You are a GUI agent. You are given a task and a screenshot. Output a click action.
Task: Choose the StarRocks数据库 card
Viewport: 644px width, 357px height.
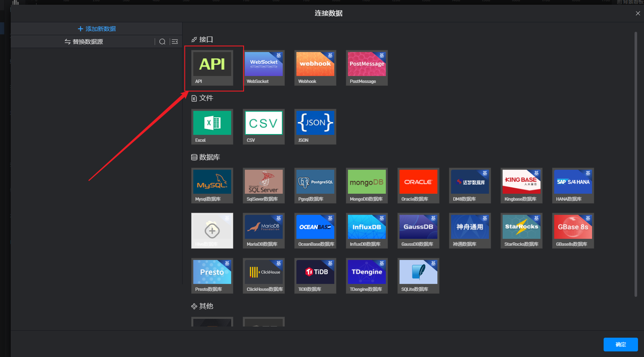click(522, 231)
